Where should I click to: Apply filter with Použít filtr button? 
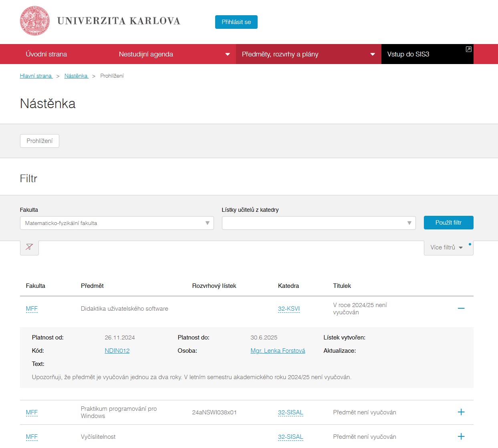click(448, 223)
